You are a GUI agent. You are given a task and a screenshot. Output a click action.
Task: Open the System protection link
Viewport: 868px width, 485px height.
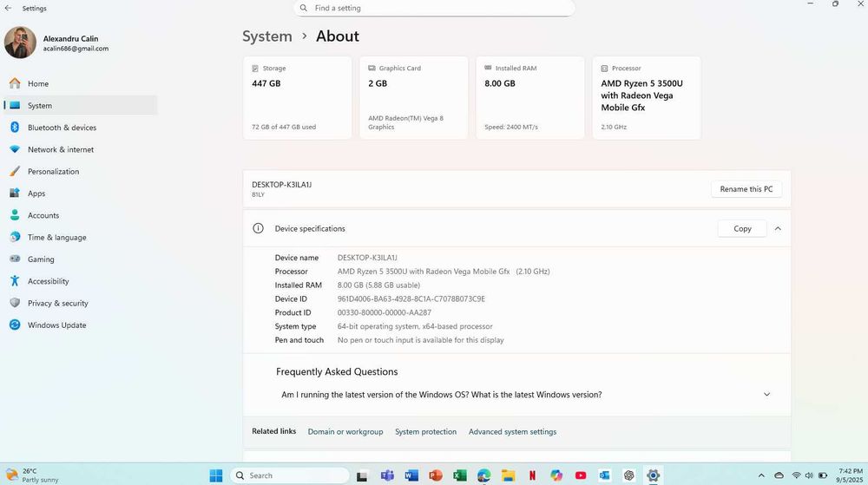pos(425,432)
